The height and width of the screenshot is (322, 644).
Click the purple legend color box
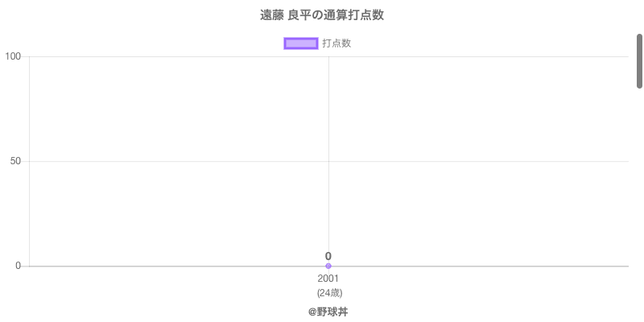coord(301,43)
